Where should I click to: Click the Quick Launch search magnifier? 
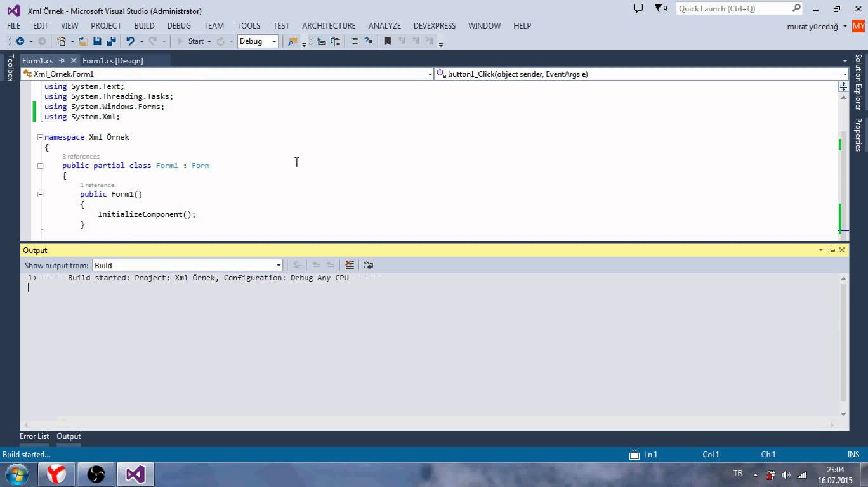pyautogui.click(x=796, y=8)
